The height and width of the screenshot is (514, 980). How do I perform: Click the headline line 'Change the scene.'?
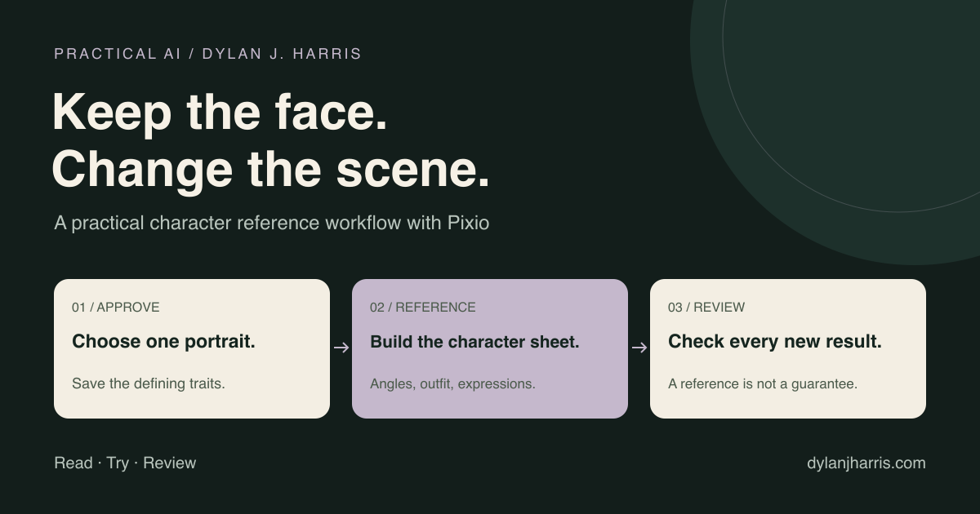(x=271, y=170)
